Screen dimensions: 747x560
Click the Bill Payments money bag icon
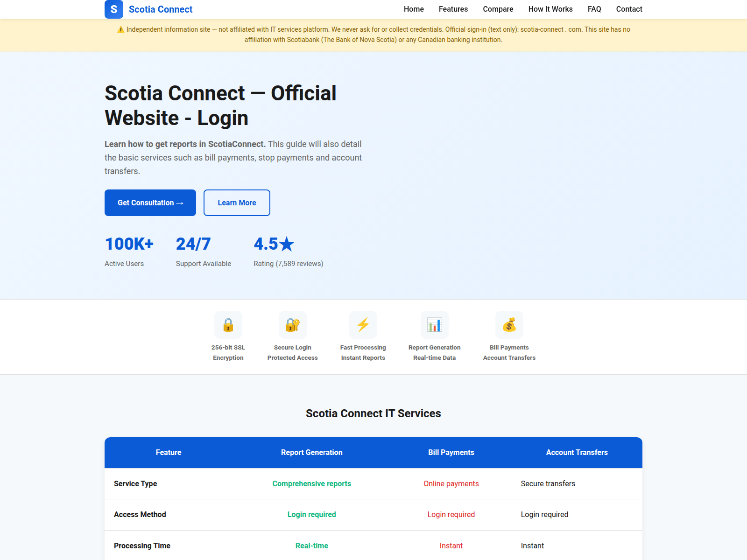point(509,325)
